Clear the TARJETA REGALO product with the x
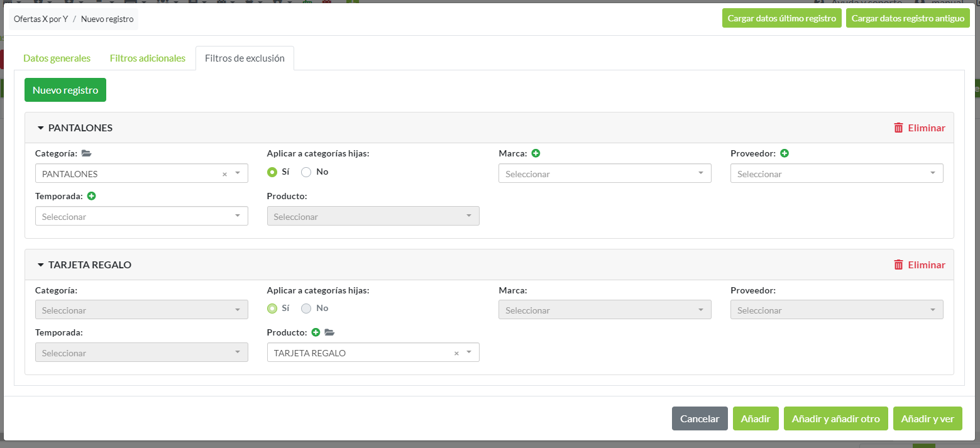Viewport: 980px width, 448px height. coord(456,353)
